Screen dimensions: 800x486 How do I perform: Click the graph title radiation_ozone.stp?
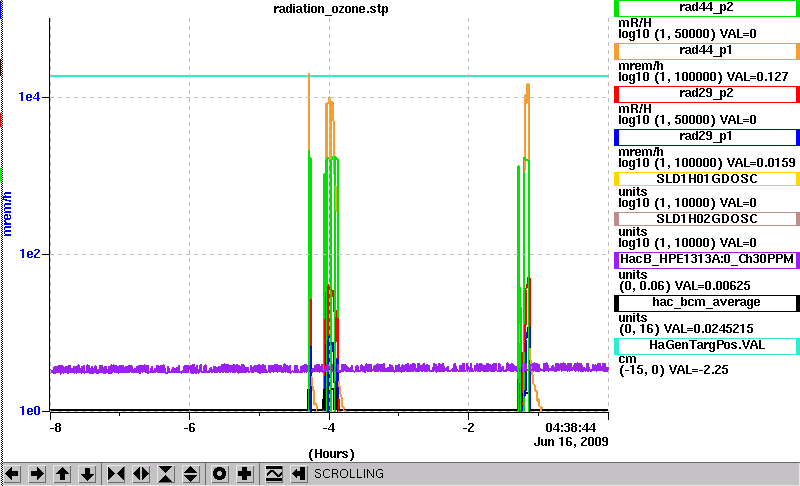point(331,9)
